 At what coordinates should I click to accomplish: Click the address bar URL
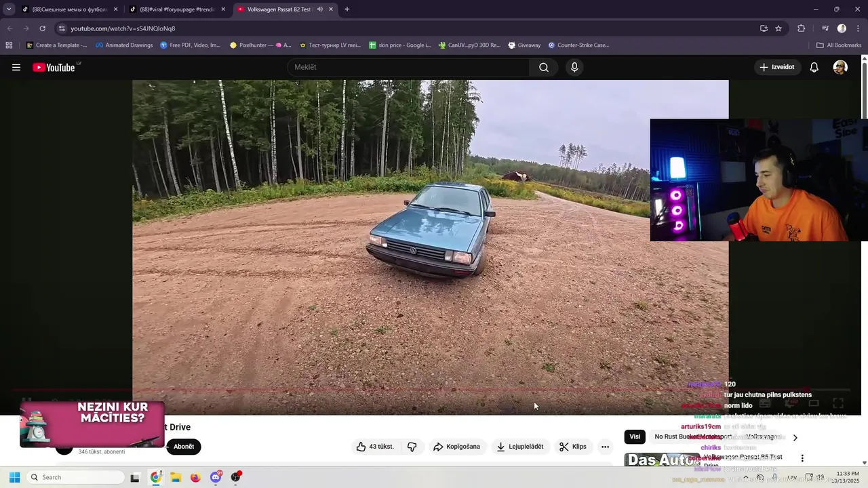tap(123, 28)
